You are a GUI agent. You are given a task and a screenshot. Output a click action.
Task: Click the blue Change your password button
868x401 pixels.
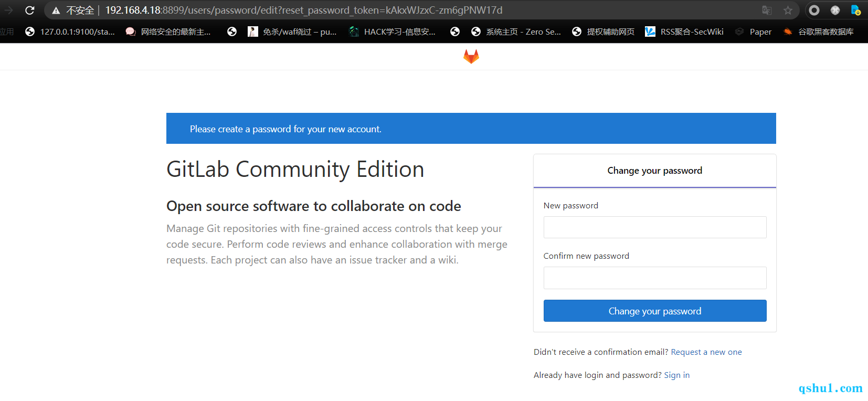point(655,311)
